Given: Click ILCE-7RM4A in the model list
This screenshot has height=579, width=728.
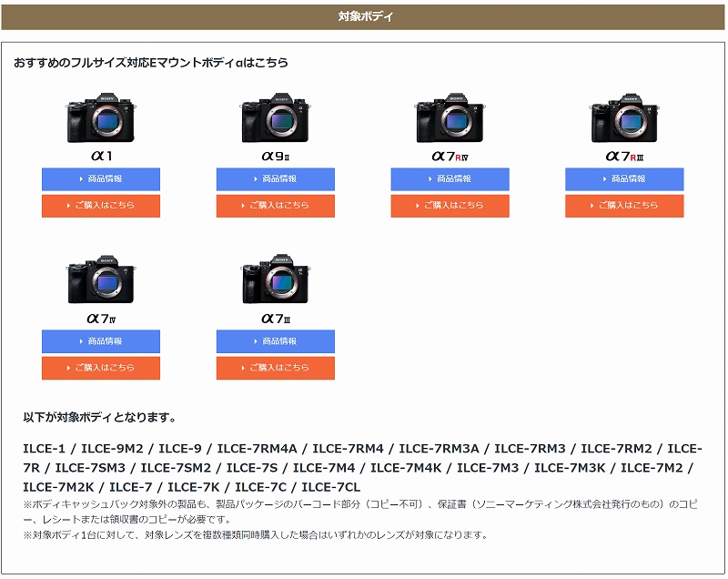Looking at the screenshot, I should tap(257, 449).
